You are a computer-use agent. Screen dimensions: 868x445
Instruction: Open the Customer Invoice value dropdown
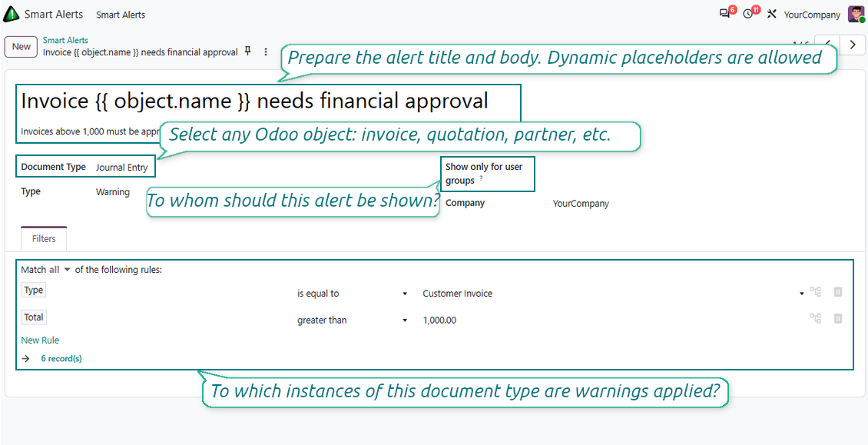(613, 293)
